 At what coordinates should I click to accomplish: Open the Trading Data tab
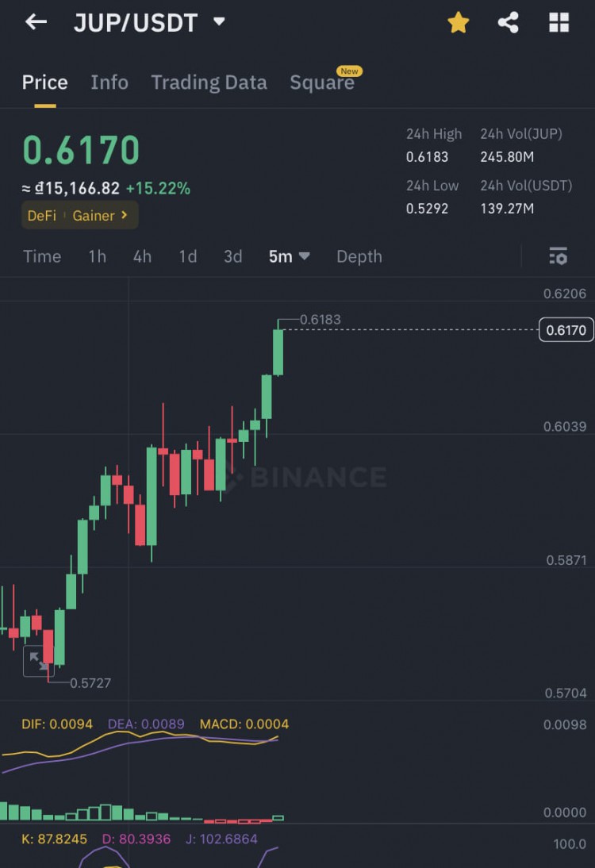(209, 83)
